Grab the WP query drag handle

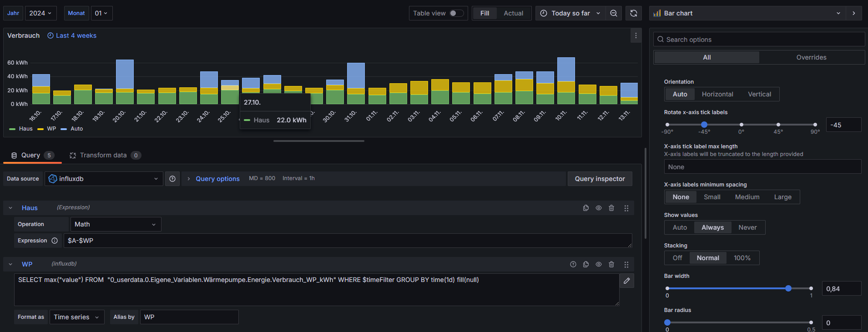click(626, 264)
